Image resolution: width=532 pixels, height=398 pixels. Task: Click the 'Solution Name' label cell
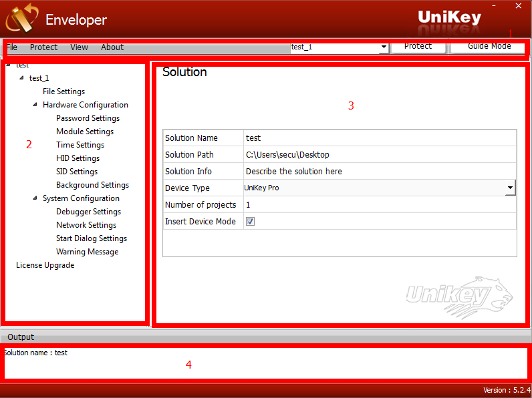coord(203,138)
